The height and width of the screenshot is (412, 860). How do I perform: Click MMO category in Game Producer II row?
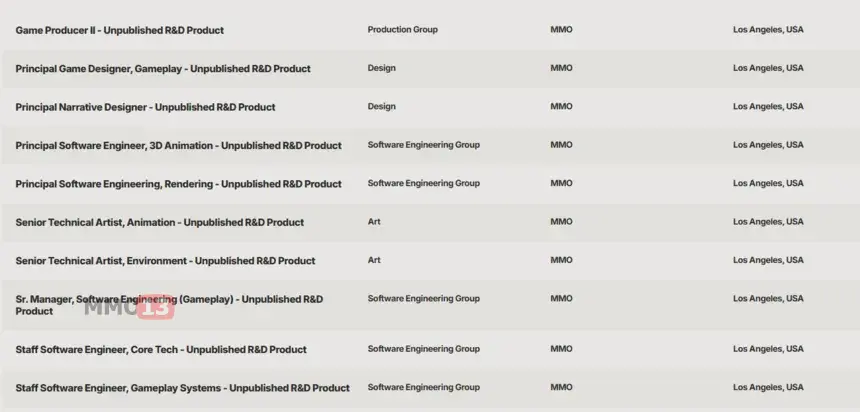pyautogui.click(x=561, y=30)
